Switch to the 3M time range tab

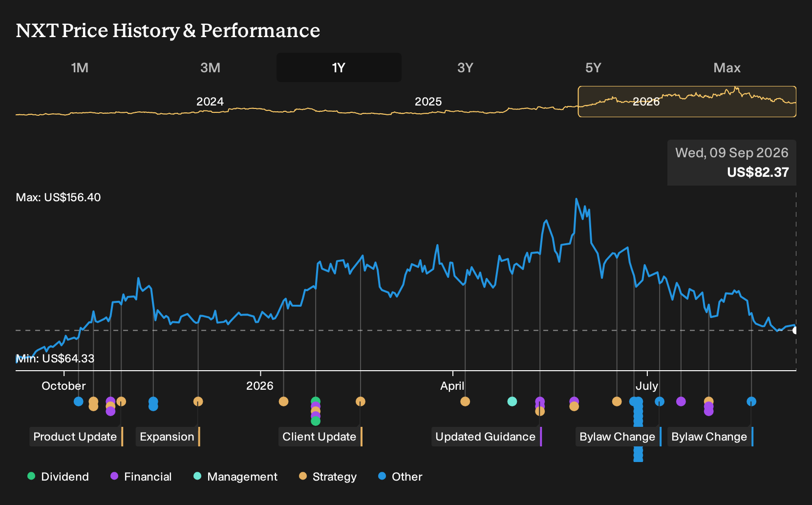[x=210, y=67]
